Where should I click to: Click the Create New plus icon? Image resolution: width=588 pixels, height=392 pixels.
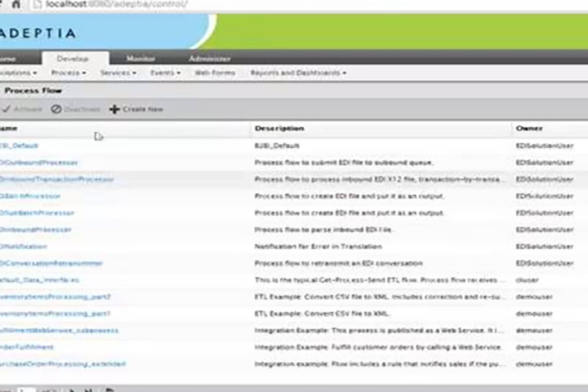pos(114,109)
